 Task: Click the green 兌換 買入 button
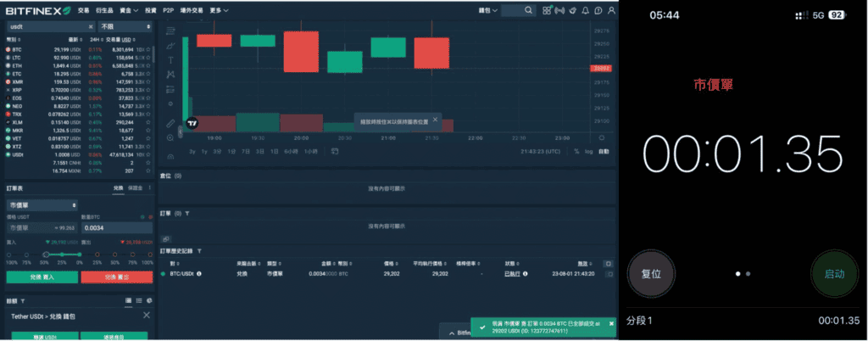pyautogui.click(x=42, y=277)
